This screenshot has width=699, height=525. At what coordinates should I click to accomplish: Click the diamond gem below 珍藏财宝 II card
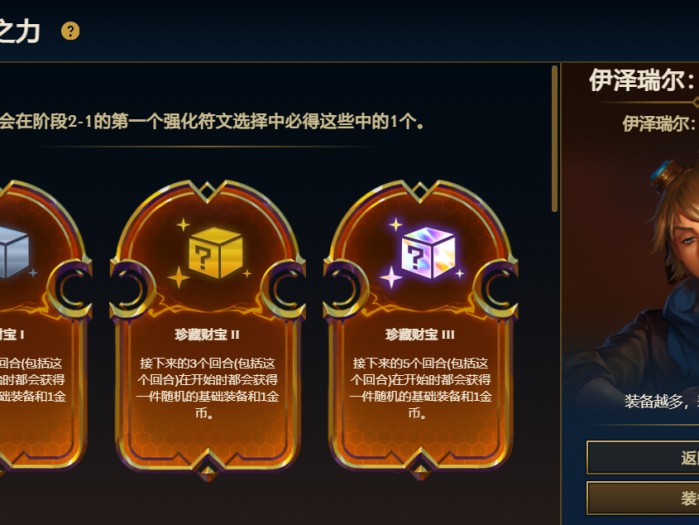point(207,473)
